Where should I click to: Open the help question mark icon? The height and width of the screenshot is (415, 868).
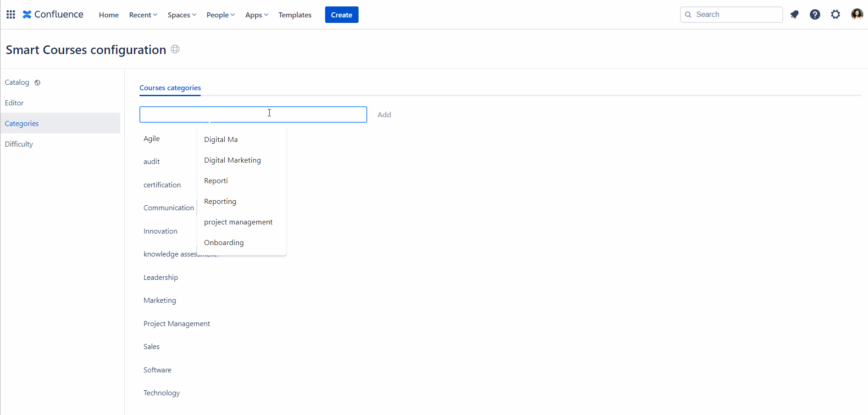tap(815, 15)
